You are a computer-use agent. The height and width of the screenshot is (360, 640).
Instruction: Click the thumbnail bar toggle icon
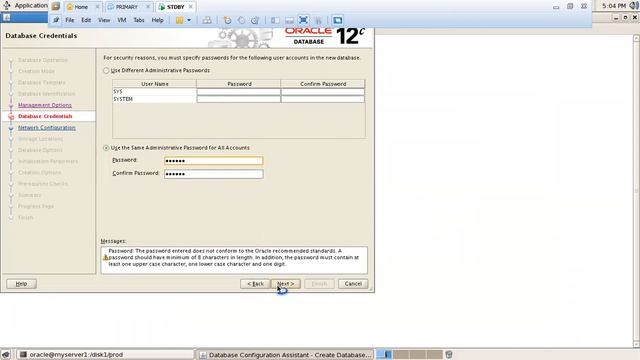pos(289,20)
